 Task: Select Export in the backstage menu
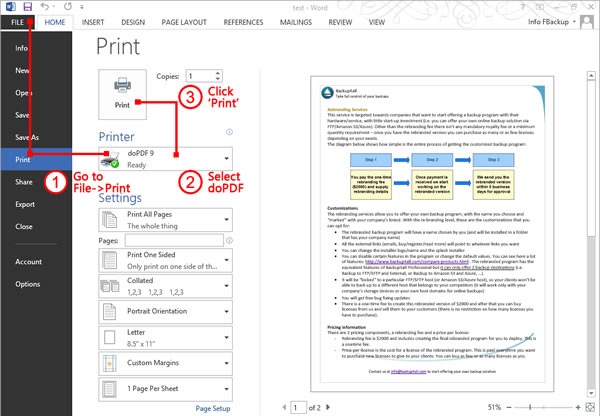click(x=26, y=204)
